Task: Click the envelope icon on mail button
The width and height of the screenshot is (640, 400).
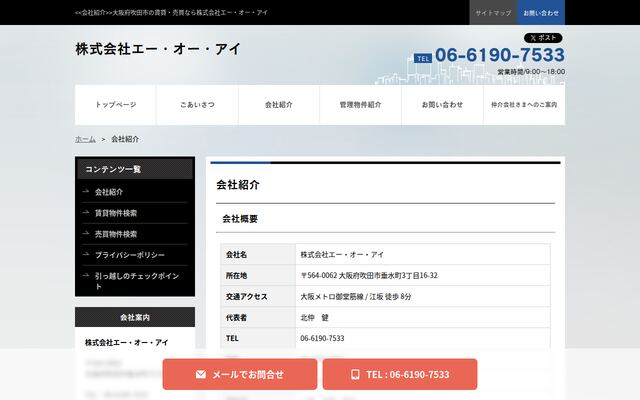Action: tap(201, 374)
